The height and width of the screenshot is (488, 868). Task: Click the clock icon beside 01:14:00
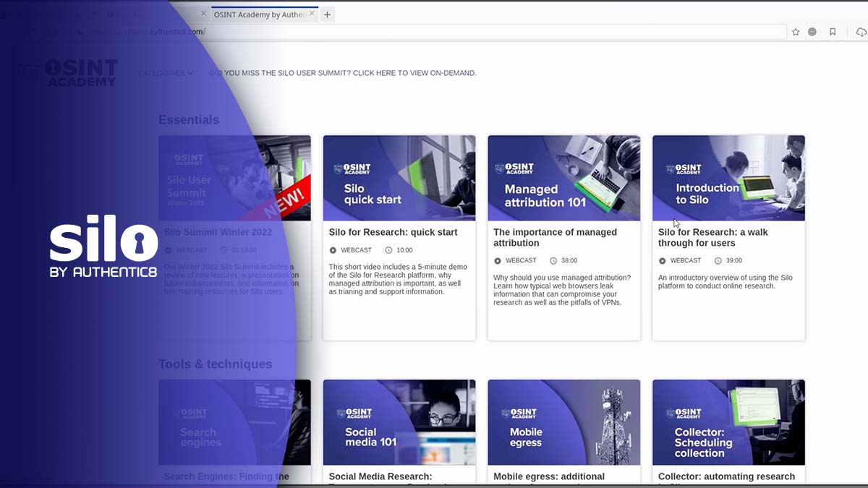[224, 250]
